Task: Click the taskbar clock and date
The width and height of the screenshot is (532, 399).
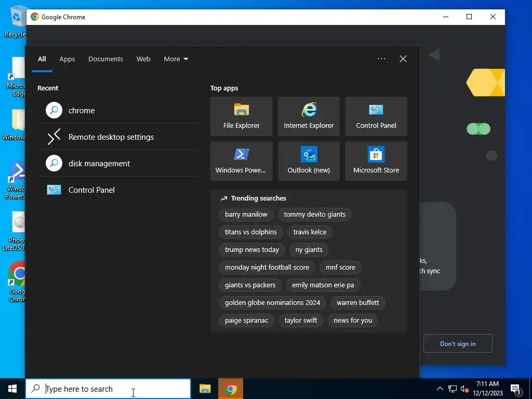Action: click(487, 389)
